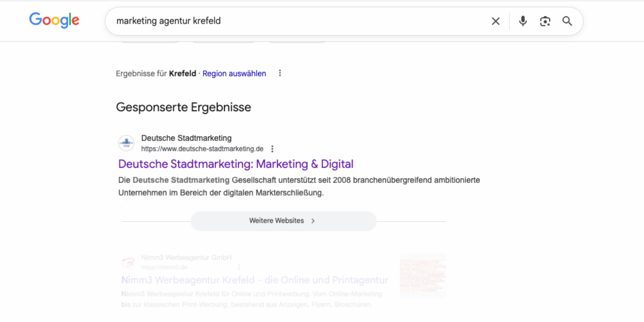The image size is (644, 322).
Task: Click the chevron arrow inside Weitere Websites
Action: click(x=313, y=221)
